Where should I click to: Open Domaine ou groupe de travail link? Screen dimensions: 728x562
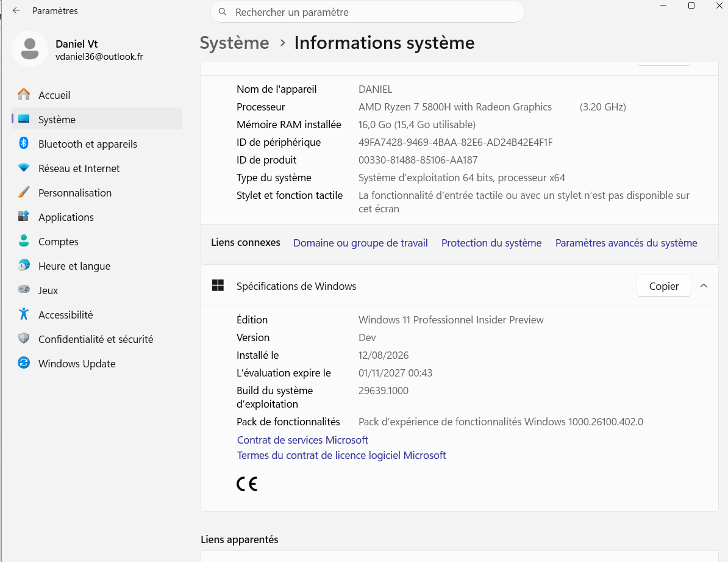coord(360,243)
